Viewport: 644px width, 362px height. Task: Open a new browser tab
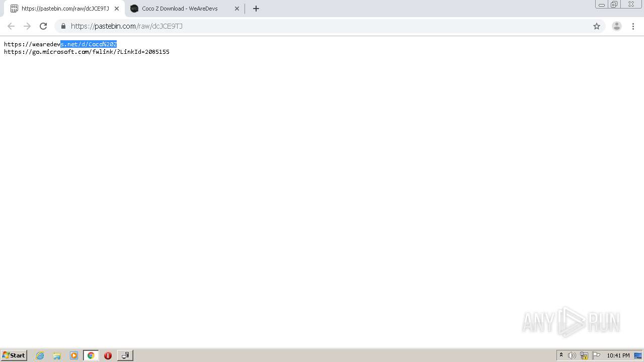[x=256, y=9]
